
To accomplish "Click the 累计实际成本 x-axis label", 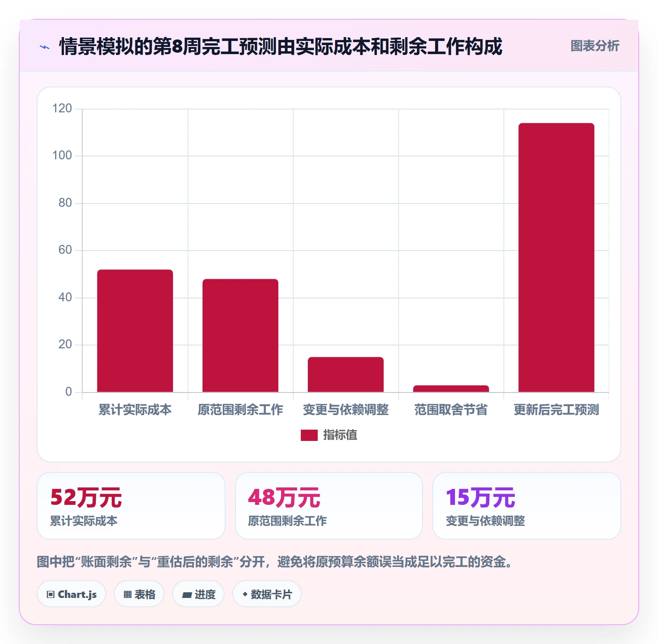I will pos(135,410).
